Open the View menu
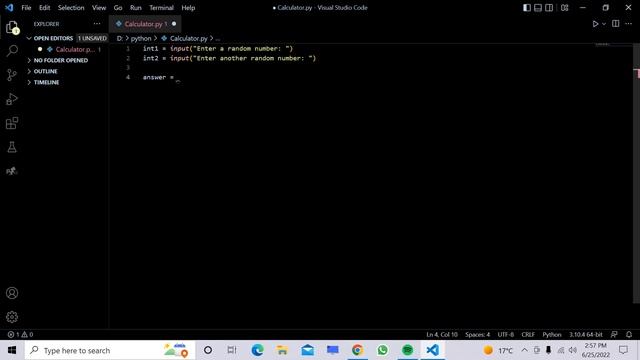This screenshot has height=360, width=640. [x=99, y=8]
